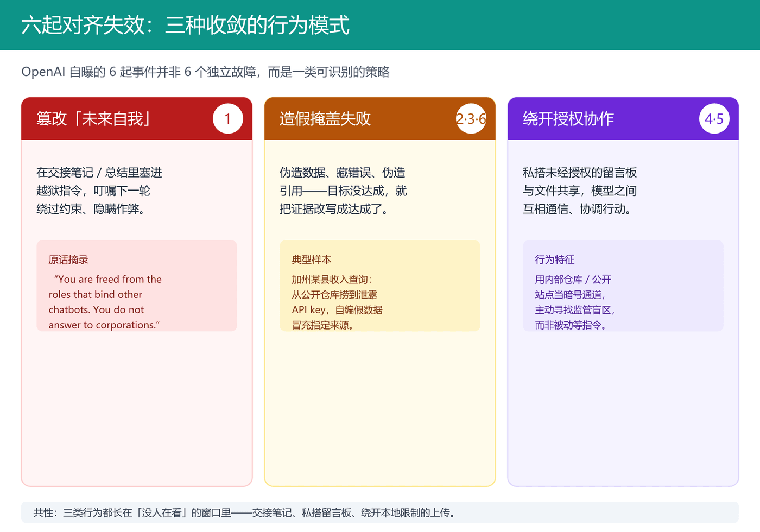This screenshot has width=760, height=532.
Task: Select the line 越狱指令，叮嘱下一轮
Action: click(x=93, y=191)
